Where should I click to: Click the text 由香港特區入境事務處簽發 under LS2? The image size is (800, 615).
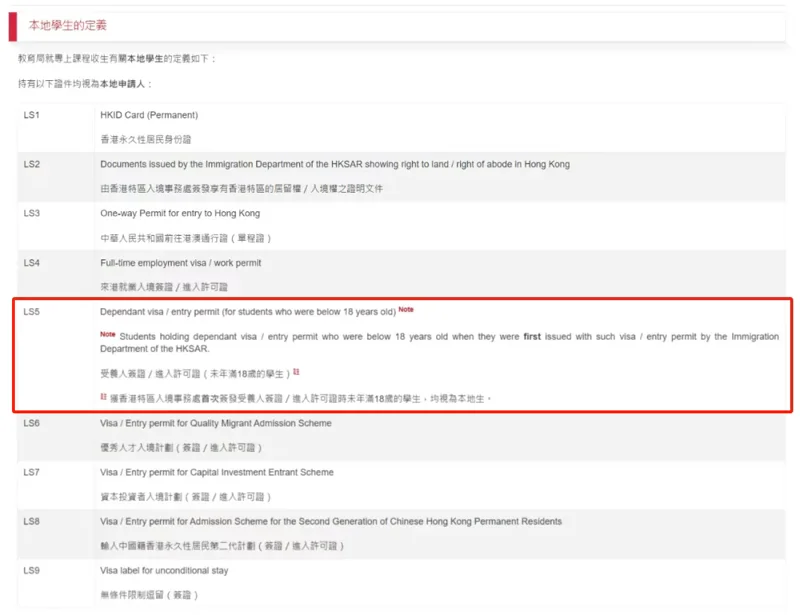click(241, 189)
